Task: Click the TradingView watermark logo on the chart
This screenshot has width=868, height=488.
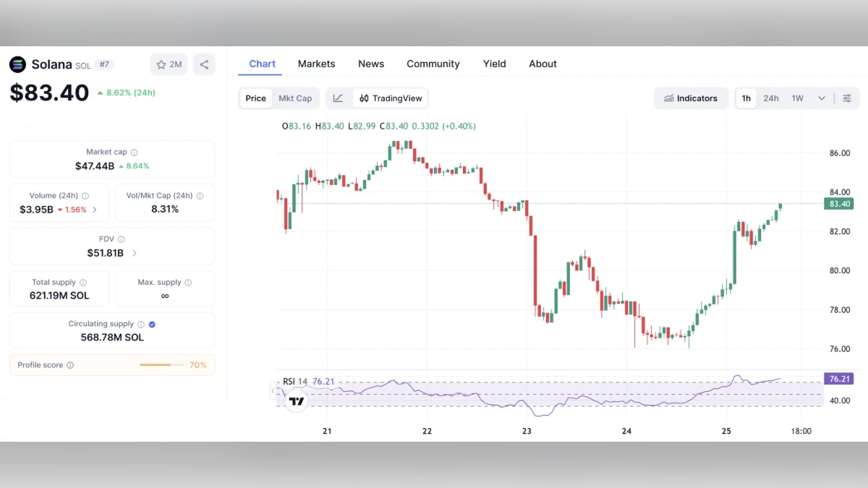Action: [x=296, y=400]
